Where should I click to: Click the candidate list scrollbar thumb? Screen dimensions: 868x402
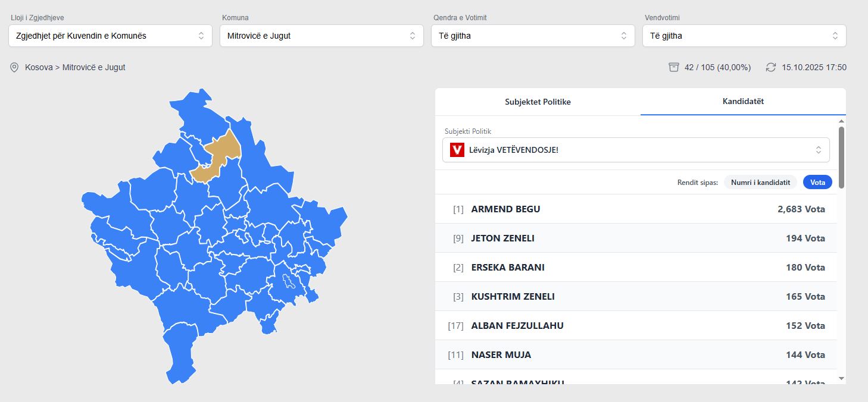[841, 158]
